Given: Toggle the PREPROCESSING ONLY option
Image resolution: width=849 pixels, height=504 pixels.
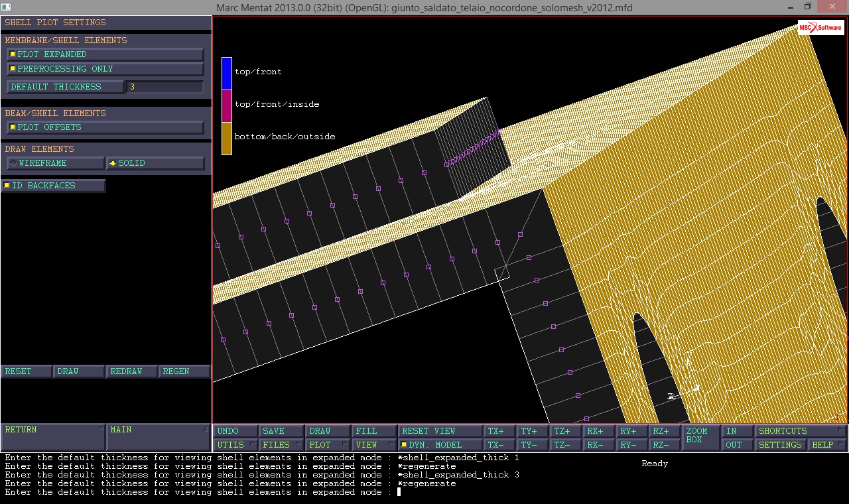Looking at the screenshot, I should point(105,69).
